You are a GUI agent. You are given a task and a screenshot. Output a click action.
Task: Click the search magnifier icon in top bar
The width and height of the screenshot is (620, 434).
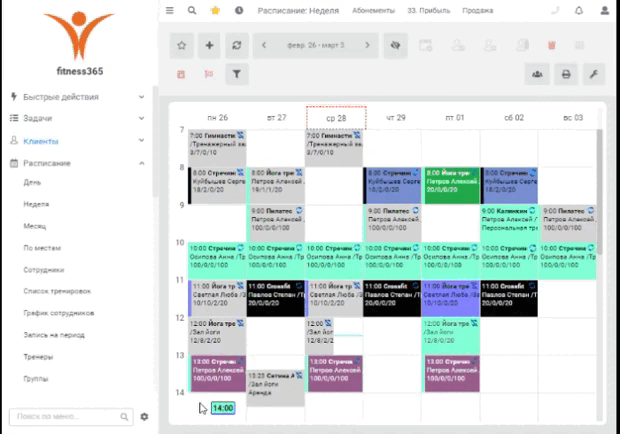click(192, 11)
